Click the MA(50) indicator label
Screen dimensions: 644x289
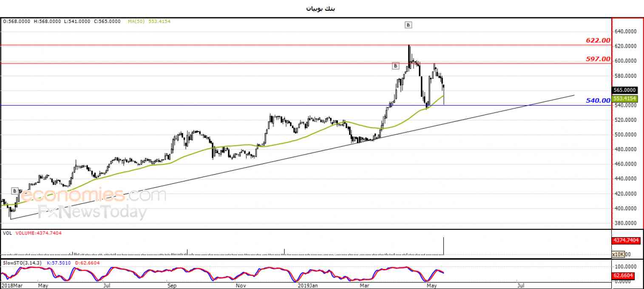click(x=136, y=21)
